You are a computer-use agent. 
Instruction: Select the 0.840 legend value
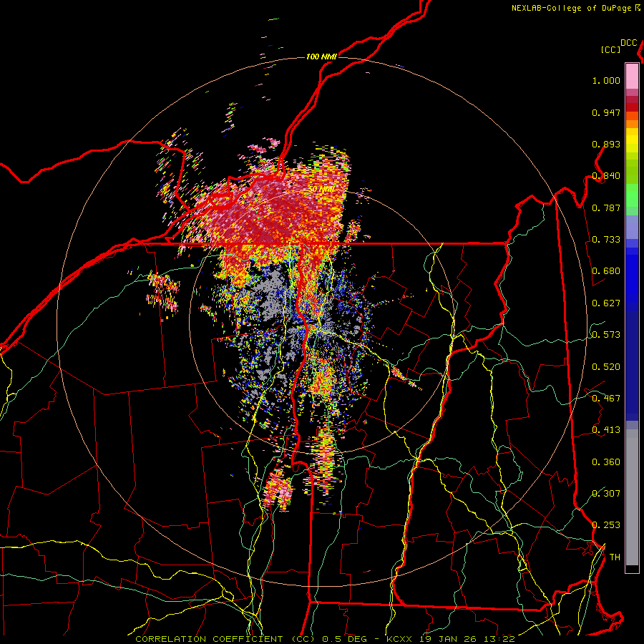(x=606, y=176)
